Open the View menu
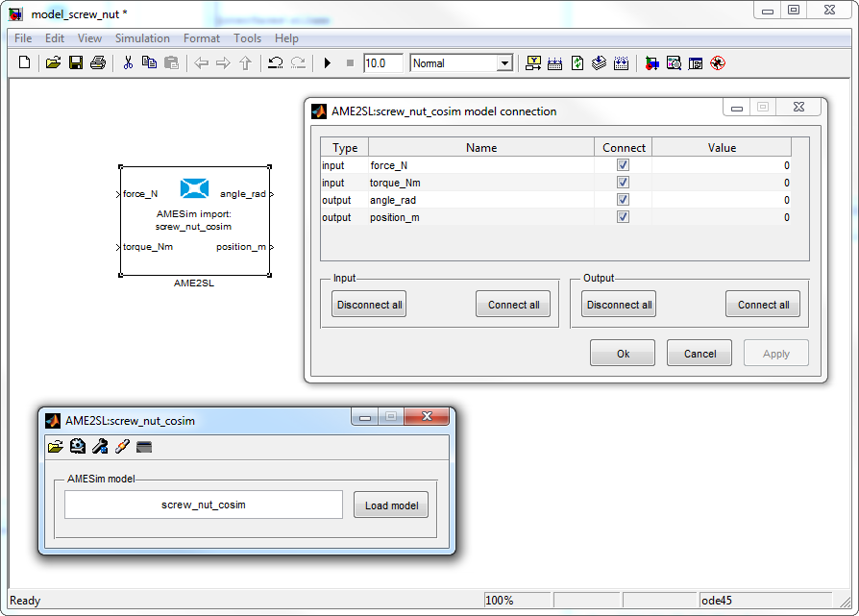 click(x=89, y=38)
